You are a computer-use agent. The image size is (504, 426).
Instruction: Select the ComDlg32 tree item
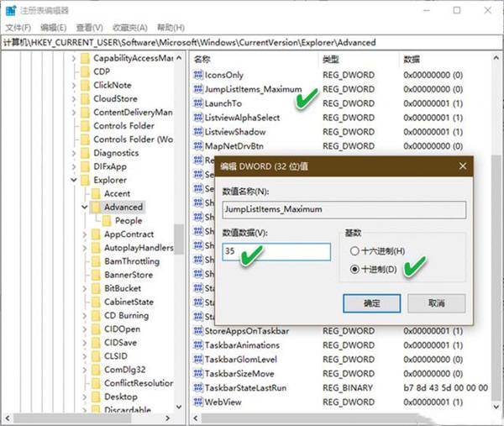point(124,370)
